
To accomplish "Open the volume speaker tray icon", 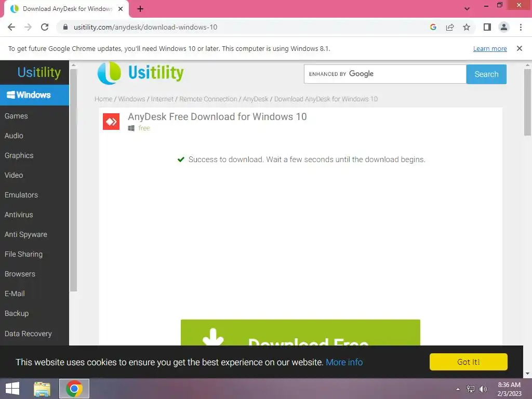I will (x=483, y=389).
